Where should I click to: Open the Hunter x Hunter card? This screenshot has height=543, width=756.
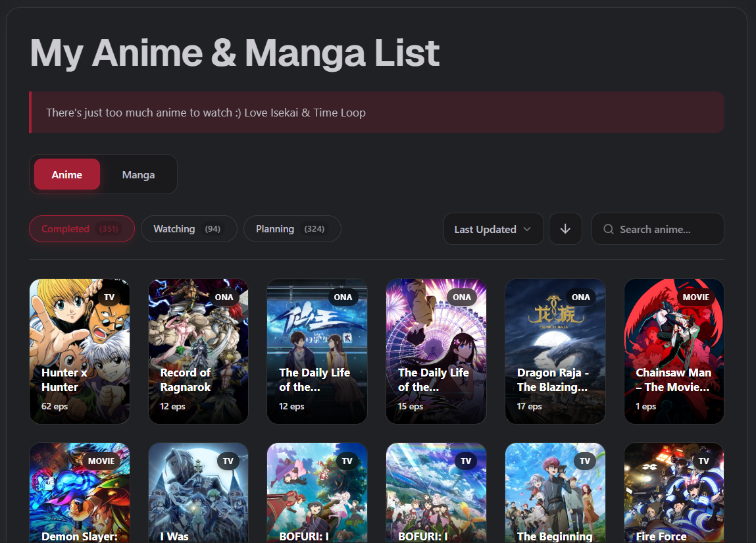coord(80,351)
